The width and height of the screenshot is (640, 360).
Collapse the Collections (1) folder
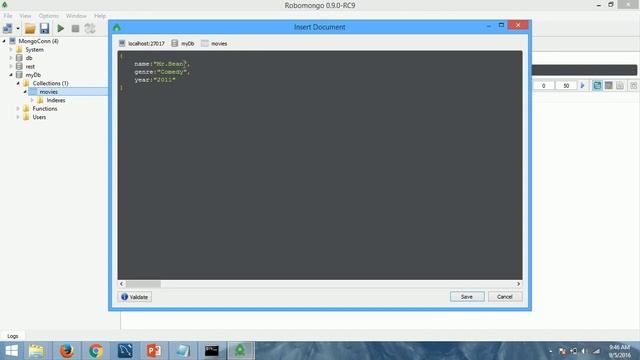pyautogui.click(x=18, y=83)
